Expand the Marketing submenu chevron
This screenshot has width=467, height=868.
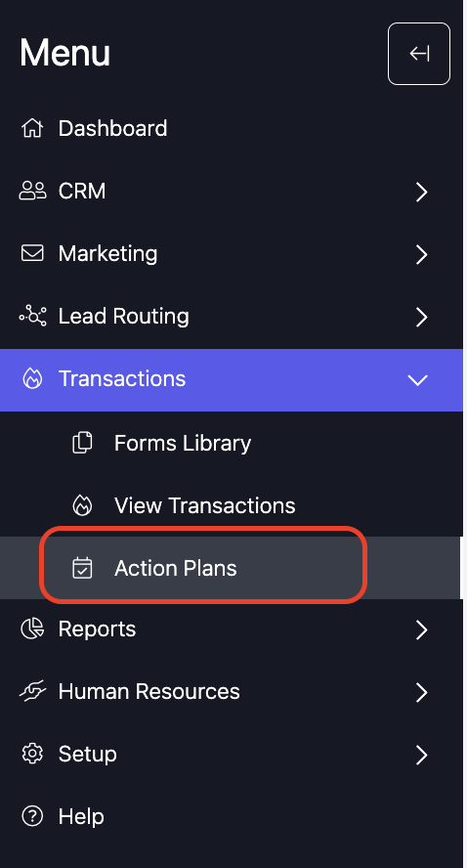click(422, 255)
